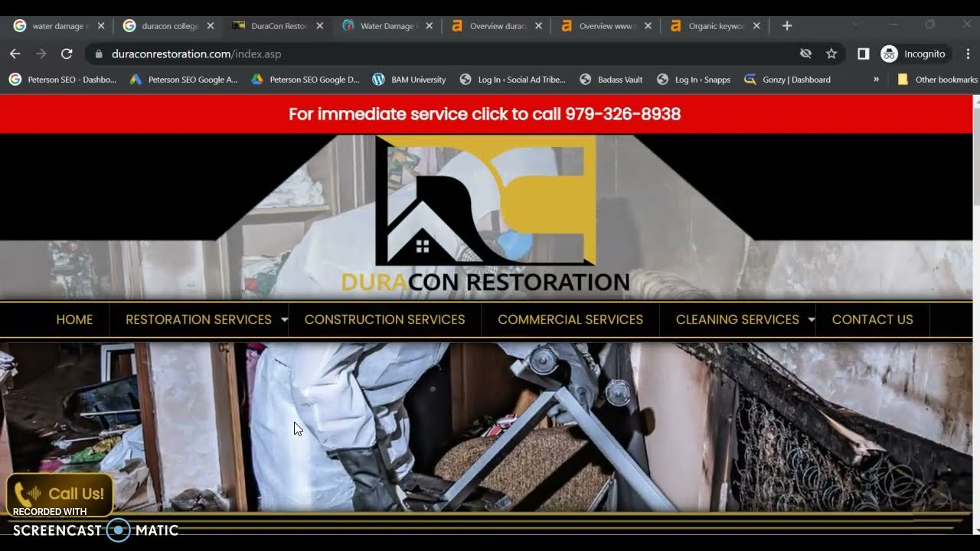Open CONTACT US page

(872, 320)
